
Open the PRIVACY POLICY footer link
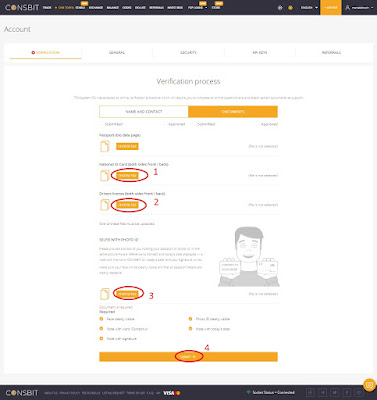tap(70, 393)
